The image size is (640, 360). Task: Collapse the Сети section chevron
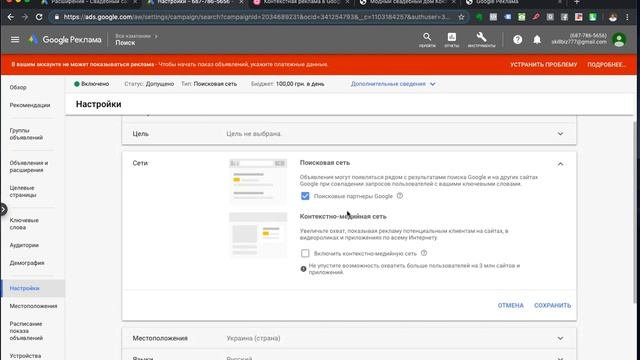coord(560,164)
